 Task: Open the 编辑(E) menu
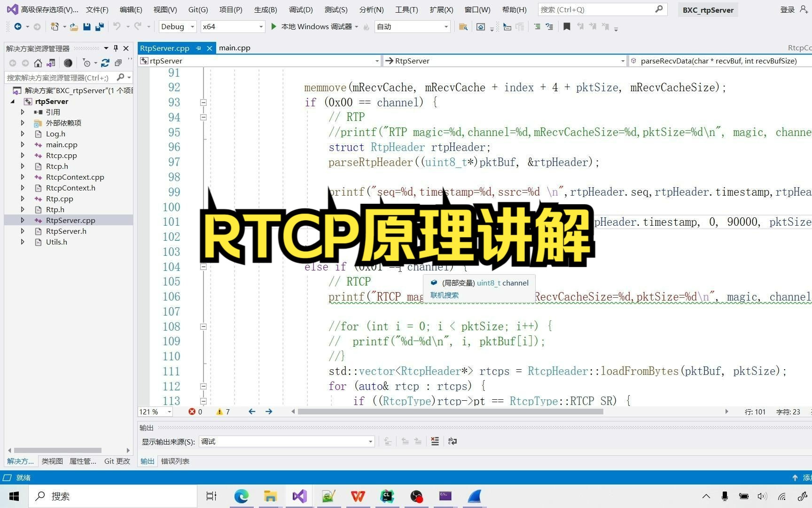point(131,9)
